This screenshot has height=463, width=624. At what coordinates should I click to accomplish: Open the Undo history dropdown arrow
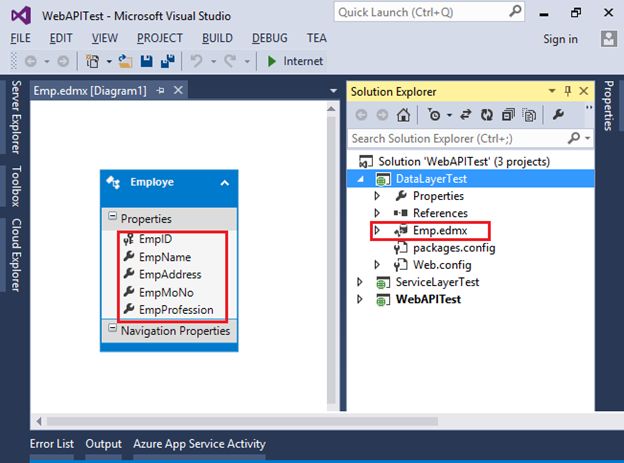(213, 61)
